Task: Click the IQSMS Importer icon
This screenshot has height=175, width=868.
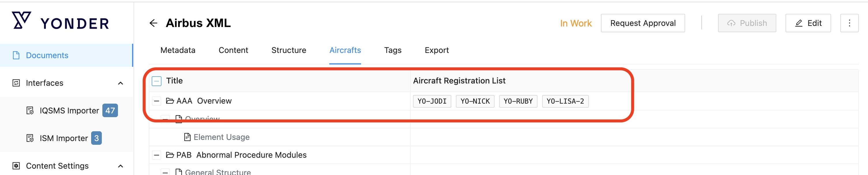Action: (x=30, y=111)
